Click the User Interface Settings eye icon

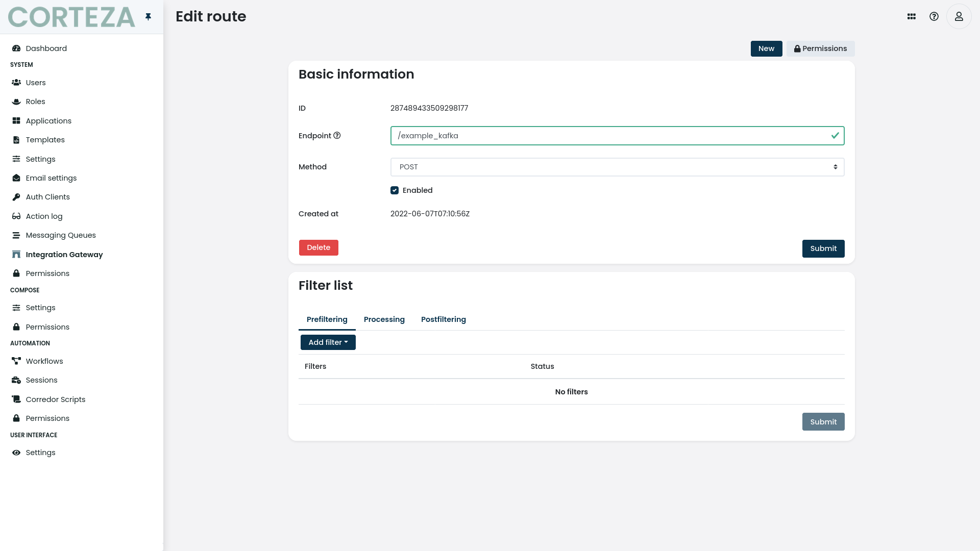[x=16, y=453]
